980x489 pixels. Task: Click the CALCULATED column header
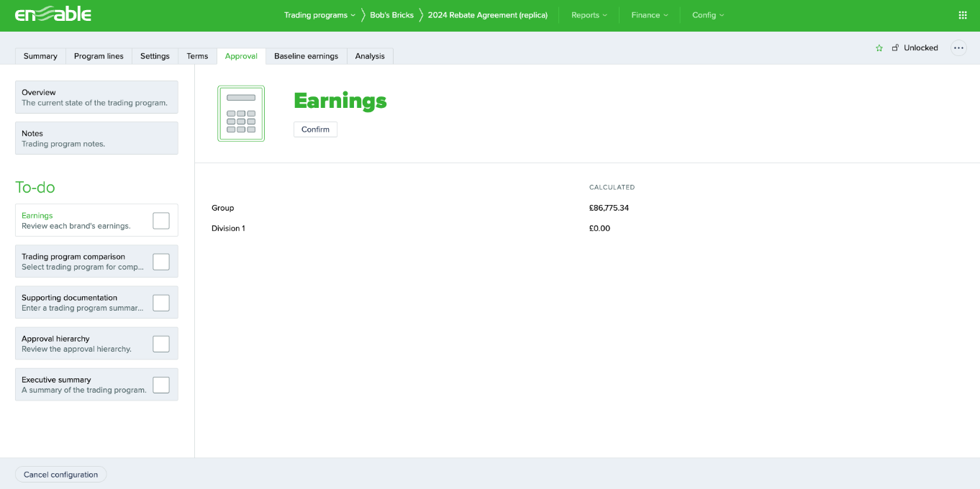pyautogui.click(x=612, y=187)
